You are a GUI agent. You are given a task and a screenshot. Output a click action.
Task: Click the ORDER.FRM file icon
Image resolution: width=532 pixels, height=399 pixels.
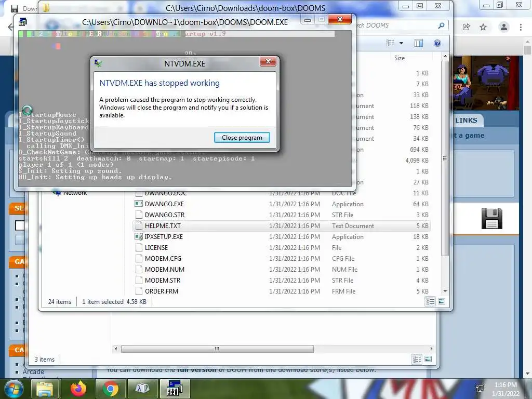click(x=138, y=291)
